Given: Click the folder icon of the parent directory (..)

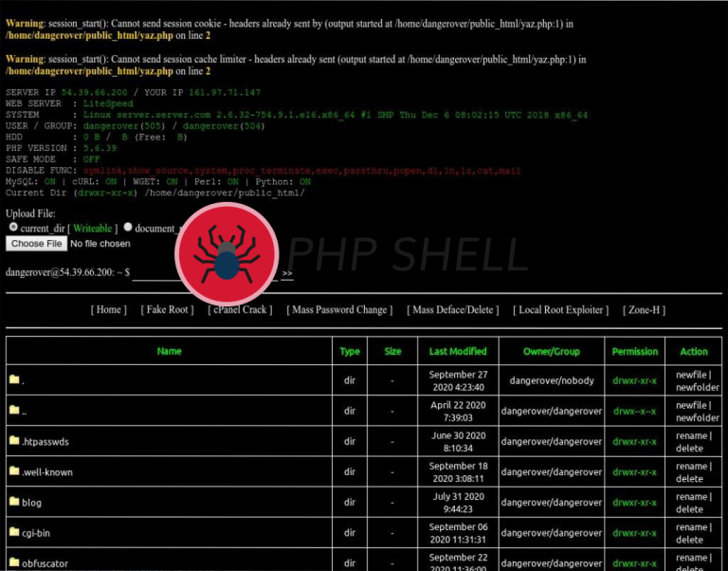Looking at the screenshot, I should coord(14,410).
